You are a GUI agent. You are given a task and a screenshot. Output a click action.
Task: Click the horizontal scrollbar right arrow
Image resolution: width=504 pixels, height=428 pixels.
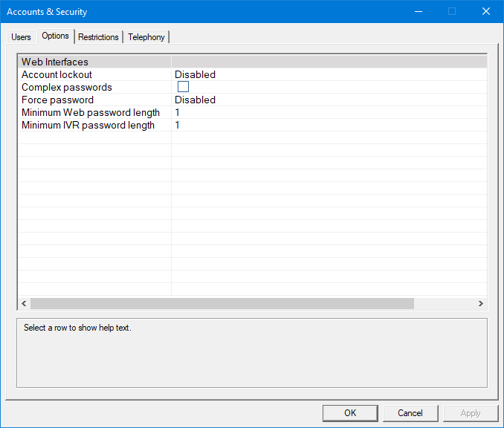(481, 304)
